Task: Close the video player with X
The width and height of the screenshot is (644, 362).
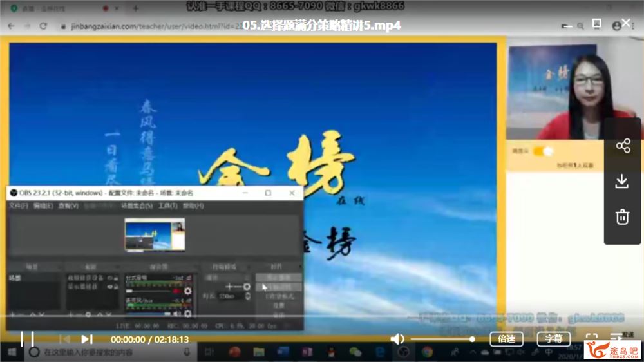Action: [x=625, y=23]
